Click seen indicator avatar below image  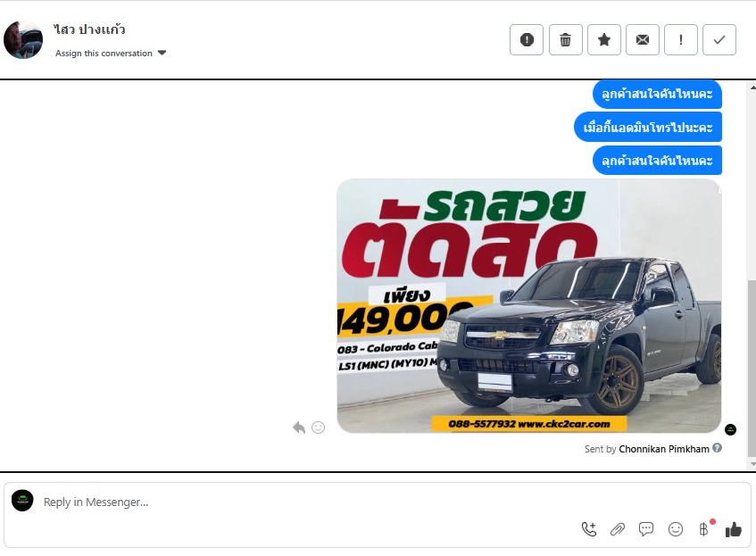730,429
